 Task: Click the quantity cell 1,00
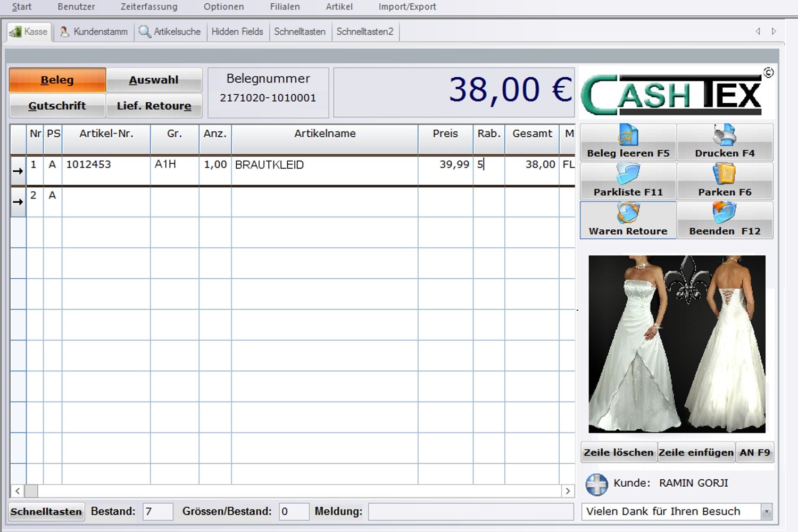(215, 170)
